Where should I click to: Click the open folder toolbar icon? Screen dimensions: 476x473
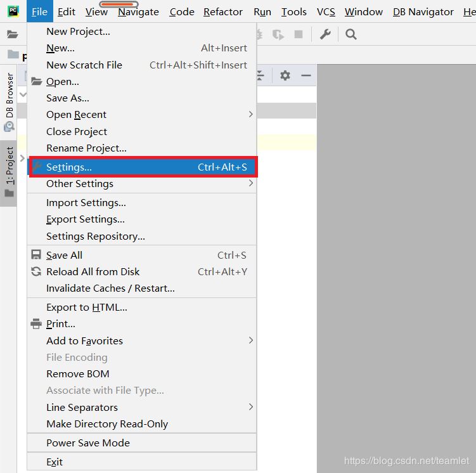coord(13,34)
